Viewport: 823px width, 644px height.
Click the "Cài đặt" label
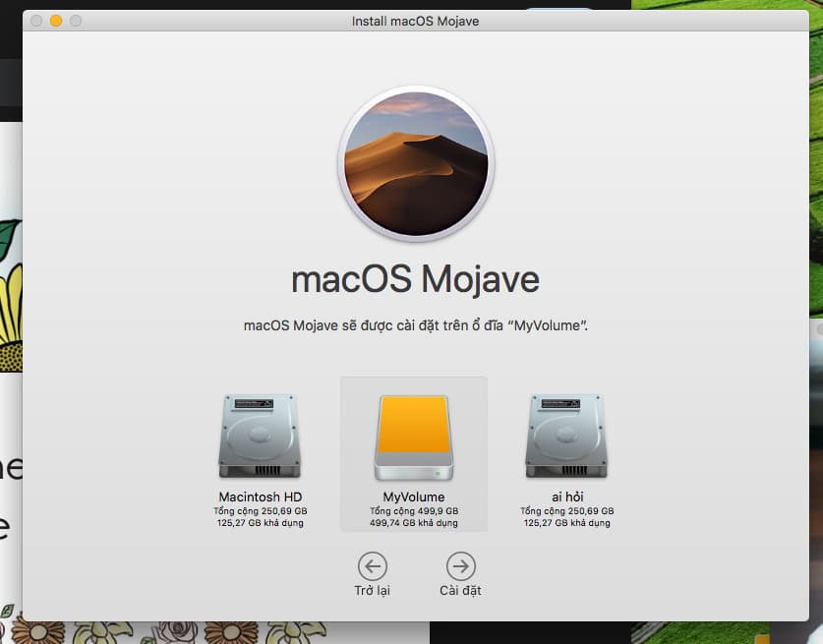(x=460, y=591)
